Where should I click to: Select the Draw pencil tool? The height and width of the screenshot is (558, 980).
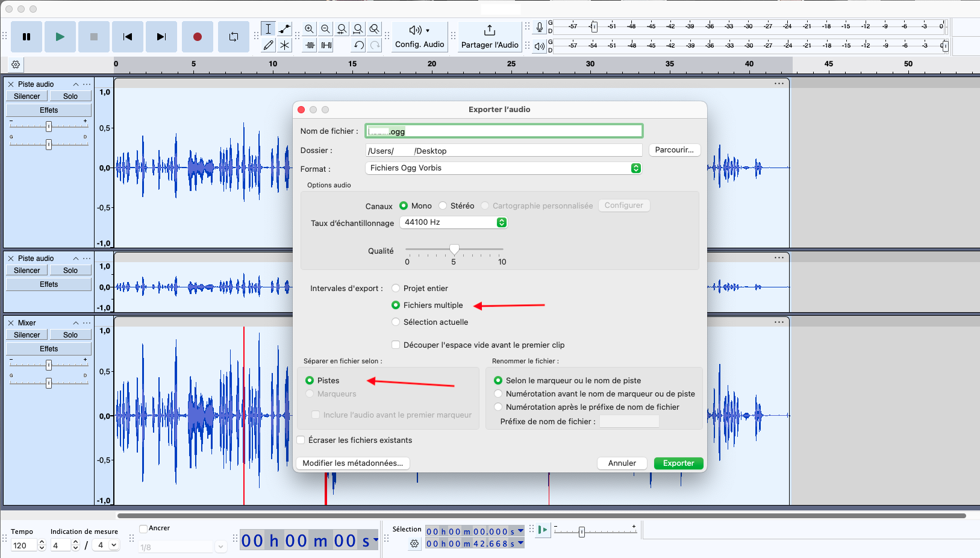(x=269, y=45)
